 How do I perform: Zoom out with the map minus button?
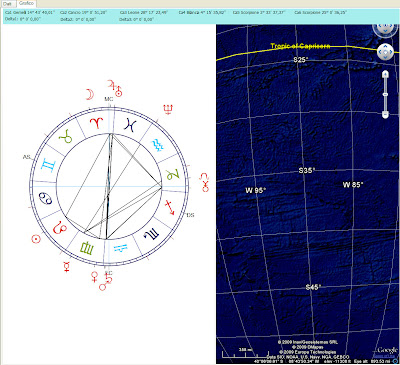[385, 115]
